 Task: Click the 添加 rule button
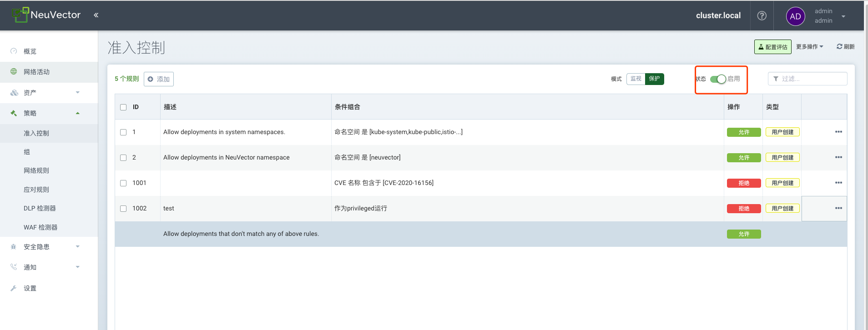point(159,79)
